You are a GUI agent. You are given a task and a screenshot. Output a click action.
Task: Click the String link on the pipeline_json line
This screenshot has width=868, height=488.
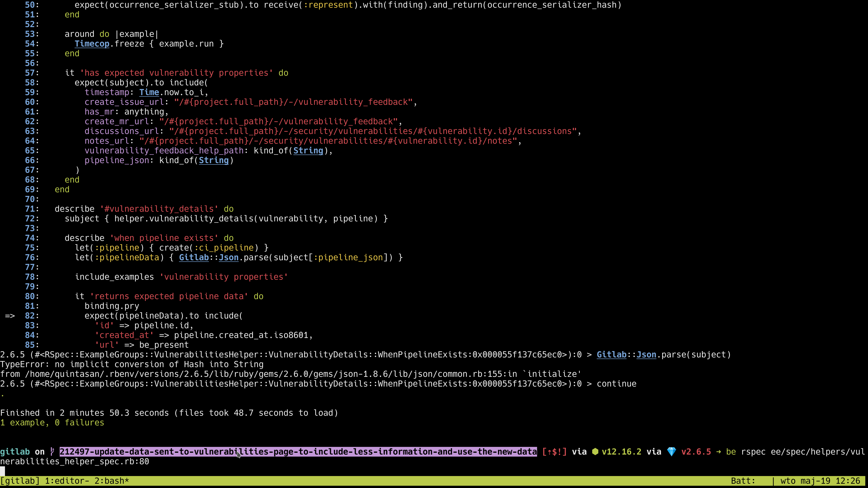(213, 160)
